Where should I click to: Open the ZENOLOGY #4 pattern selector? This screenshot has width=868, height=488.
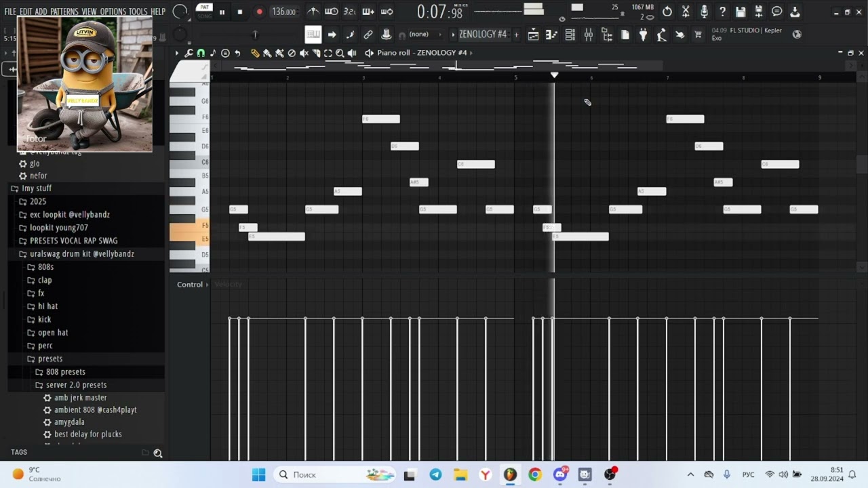pos(483,35)
